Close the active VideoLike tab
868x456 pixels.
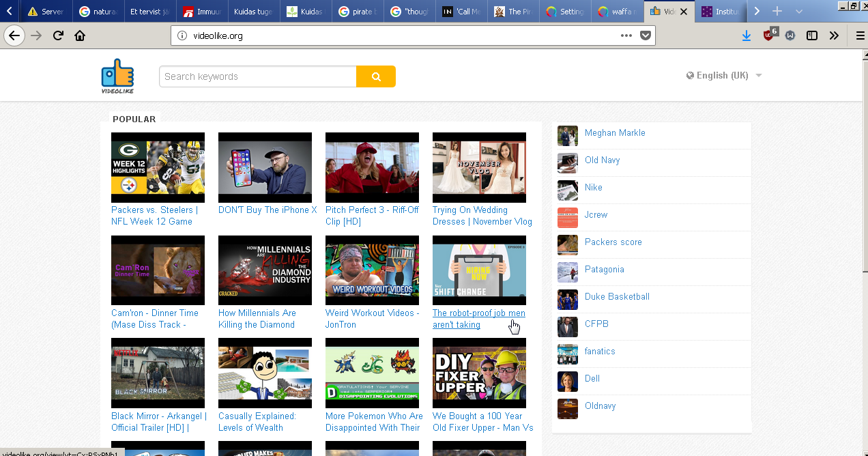683,12
